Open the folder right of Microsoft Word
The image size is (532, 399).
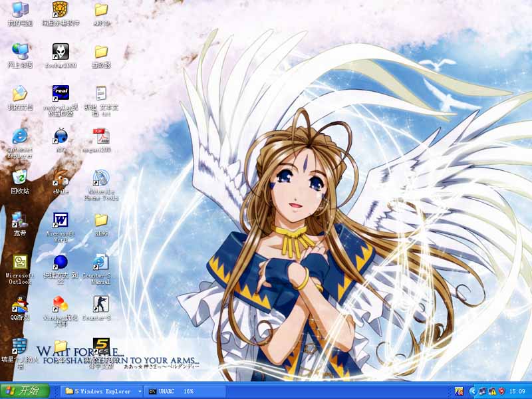coord(101,224)
